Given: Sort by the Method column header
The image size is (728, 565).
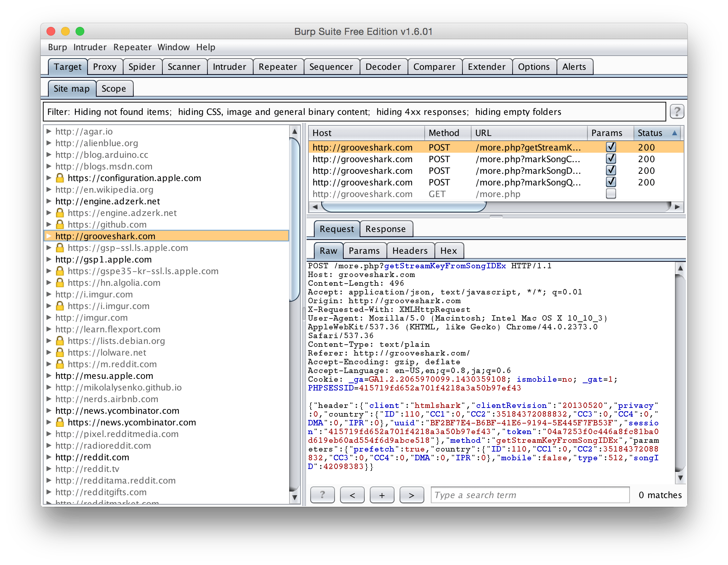Looking at the screenshot, I should [x=448, y=133].
